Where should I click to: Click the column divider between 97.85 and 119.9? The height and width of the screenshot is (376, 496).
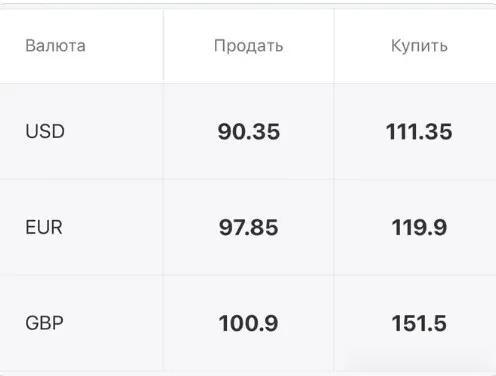334,227
